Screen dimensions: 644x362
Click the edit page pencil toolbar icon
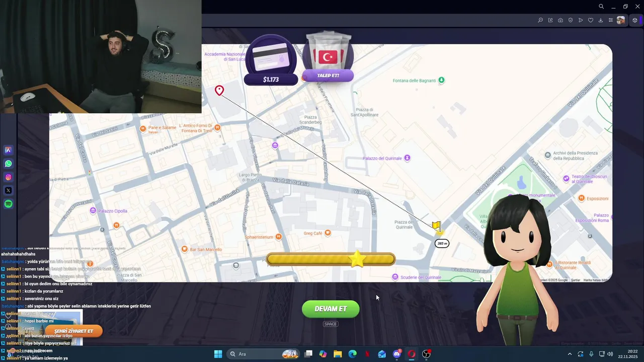(550, 20)
